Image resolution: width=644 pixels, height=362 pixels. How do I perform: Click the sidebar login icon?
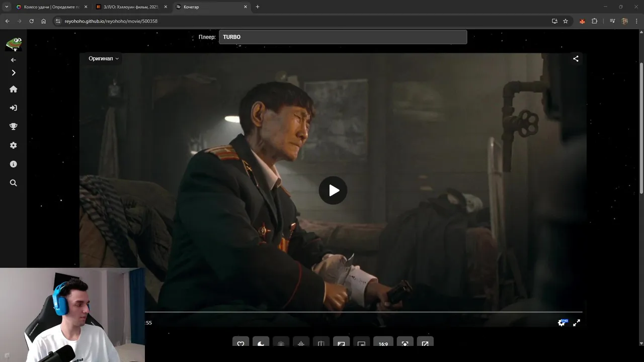click(14, 108)
